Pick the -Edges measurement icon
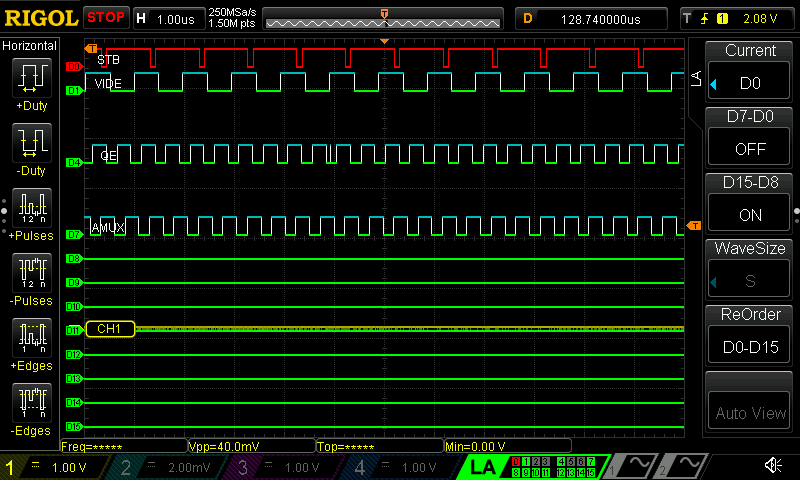Viewport: 800px width, 480px height. (30, 401)
